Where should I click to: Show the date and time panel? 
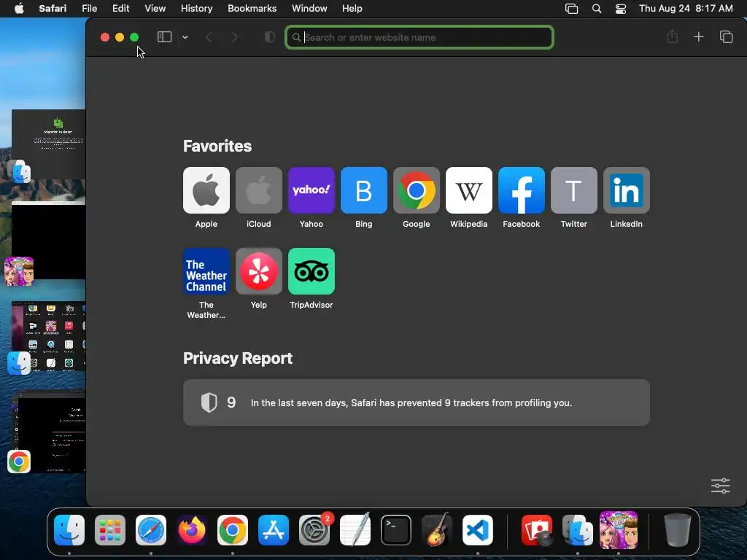tap(686, 9)
